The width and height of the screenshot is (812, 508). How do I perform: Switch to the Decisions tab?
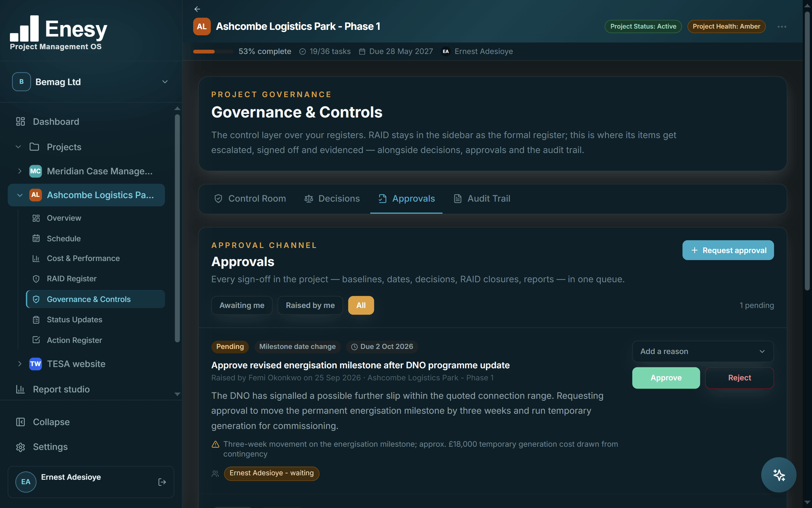(332, 198)
